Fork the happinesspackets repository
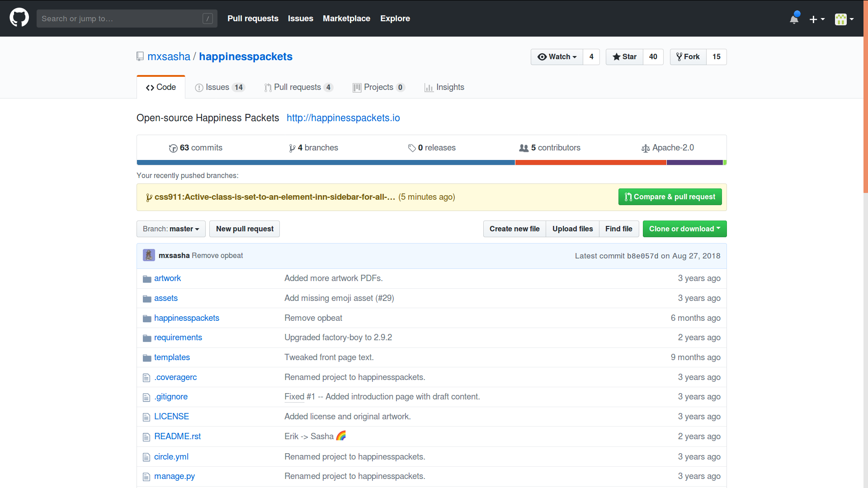 pos(688,57)
